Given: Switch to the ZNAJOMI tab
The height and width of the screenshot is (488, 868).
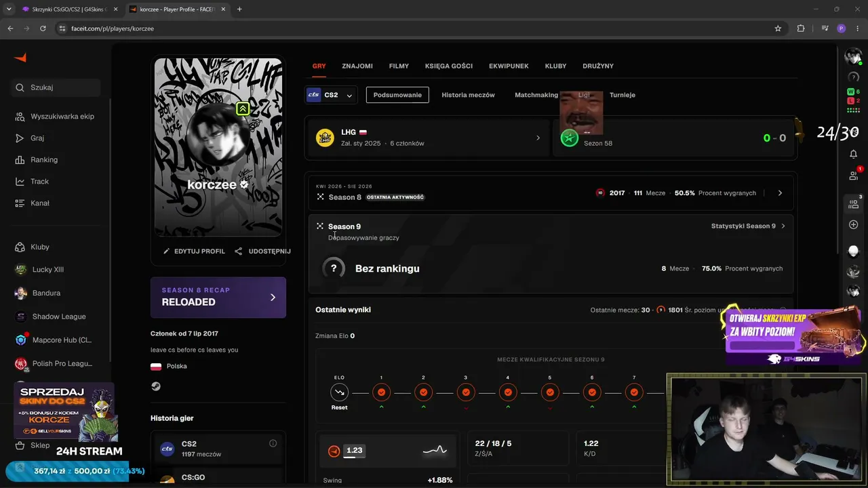Looking at the screenshot, I should 357,66.
